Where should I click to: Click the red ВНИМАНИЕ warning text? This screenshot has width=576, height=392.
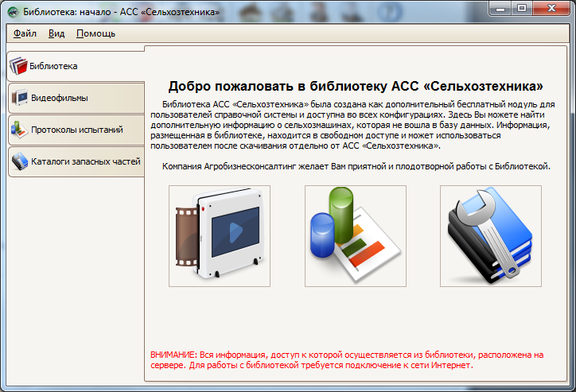point(347,360)
